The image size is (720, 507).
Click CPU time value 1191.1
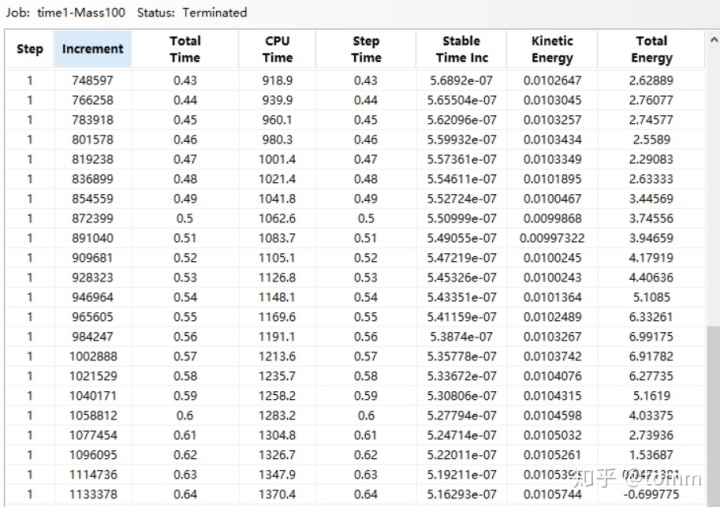tap(277, 337)
